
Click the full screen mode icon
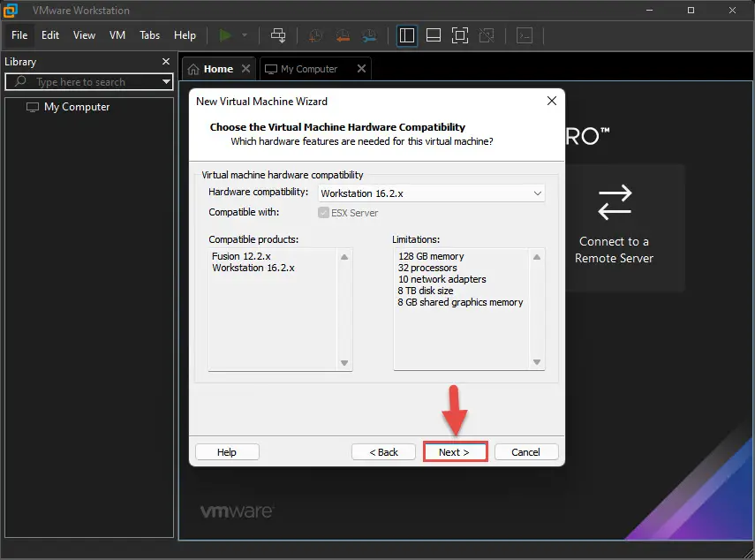[460, 35]
